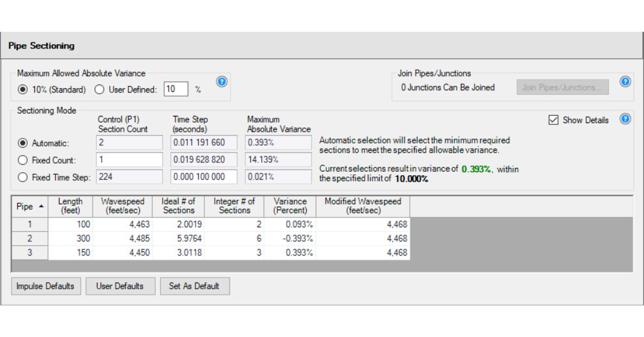Click the ideal sections cell 3.0118

coord(178,252)
